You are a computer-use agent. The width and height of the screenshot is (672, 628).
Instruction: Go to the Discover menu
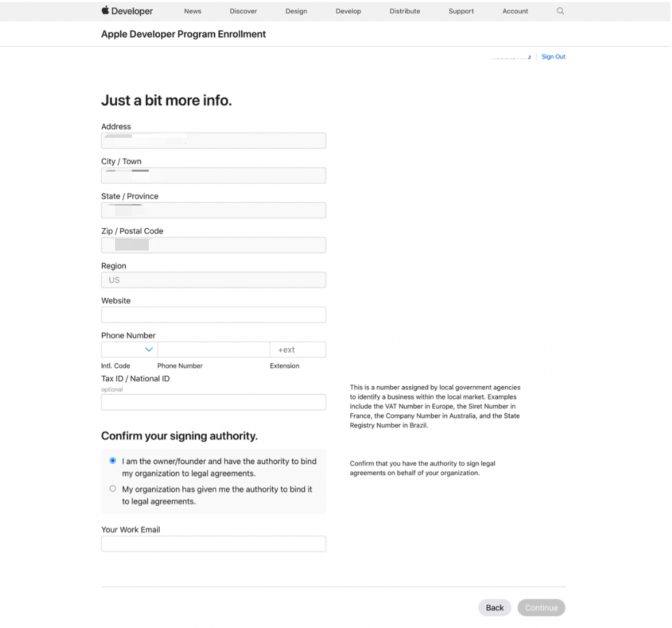click(243, 11)
